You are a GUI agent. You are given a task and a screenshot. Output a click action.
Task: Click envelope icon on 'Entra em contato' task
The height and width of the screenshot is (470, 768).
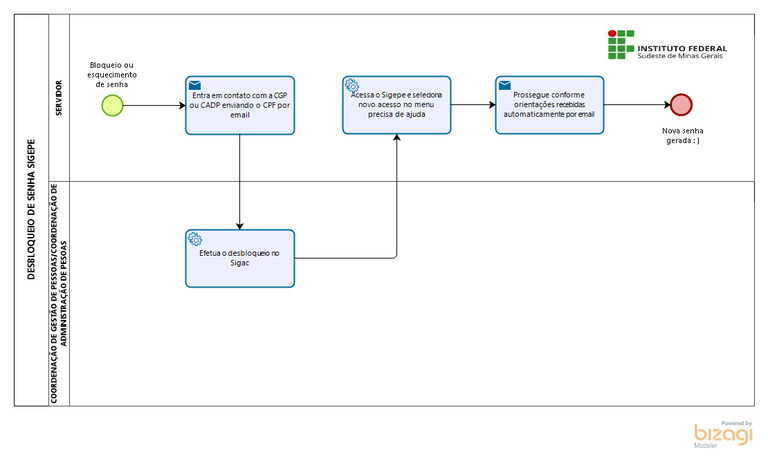[x=194, y=85]
